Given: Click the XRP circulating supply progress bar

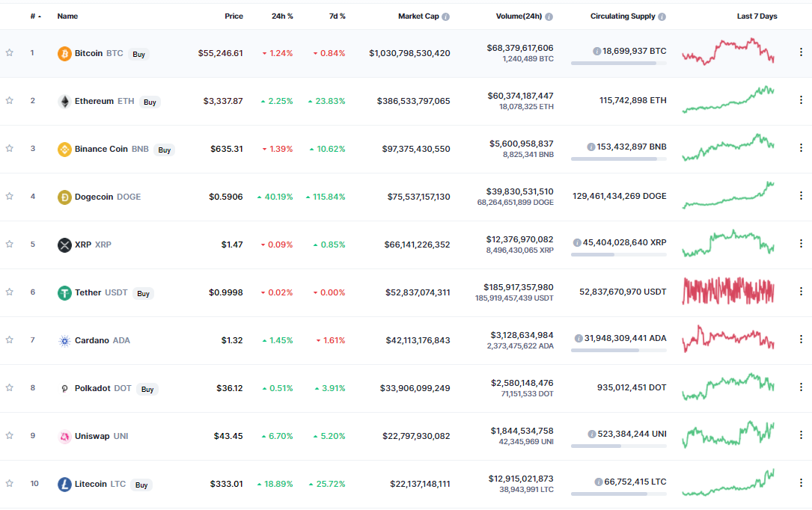Looking at the screenshot, I should pyautogui.click(x=619, y=254).
